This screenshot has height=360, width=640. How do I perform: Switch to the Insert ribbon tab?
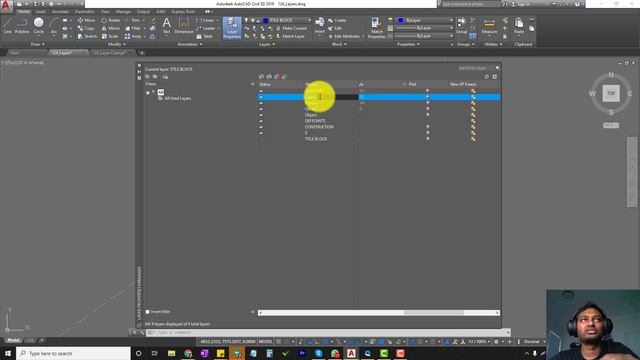click(41, 12)
